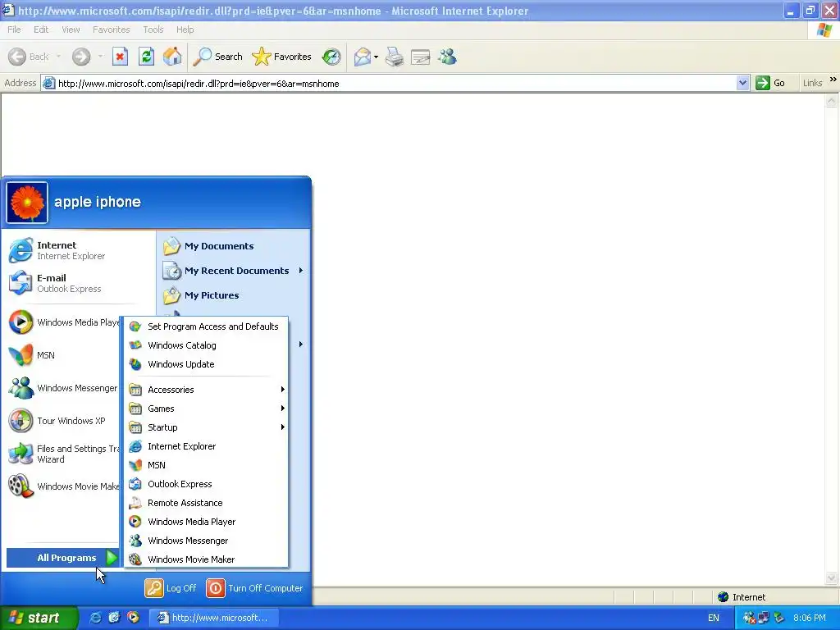The height and width of the screenshot is (630, 840).
Task: Open Favorites star toolbar button
Action: (x=282, y=57)
